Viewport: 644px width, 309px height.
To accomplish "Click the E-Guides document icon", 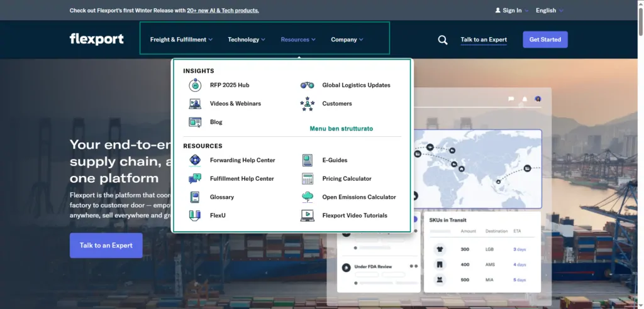I will click(307, 160).
